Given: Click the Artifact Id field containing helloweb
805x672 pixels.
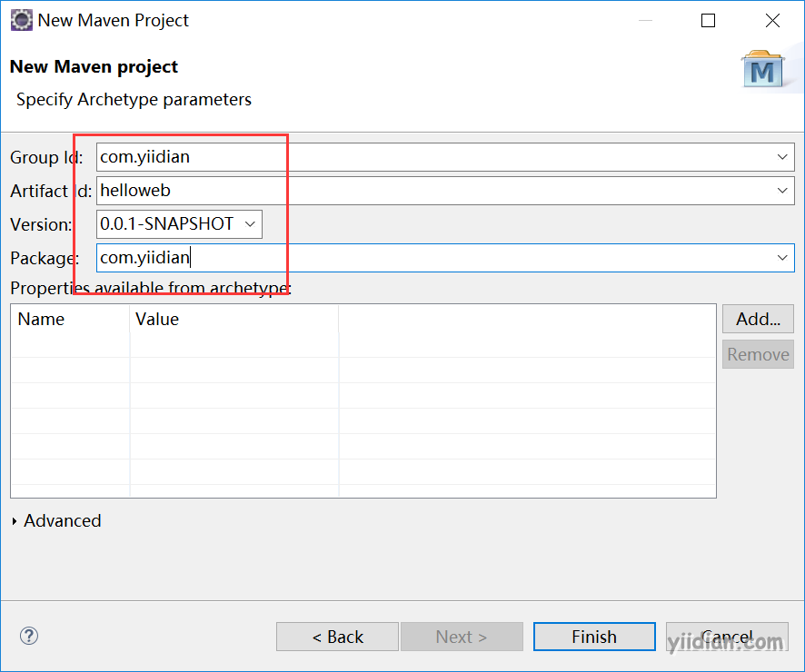Looking at the screenshot, I should tap(445, 191).
